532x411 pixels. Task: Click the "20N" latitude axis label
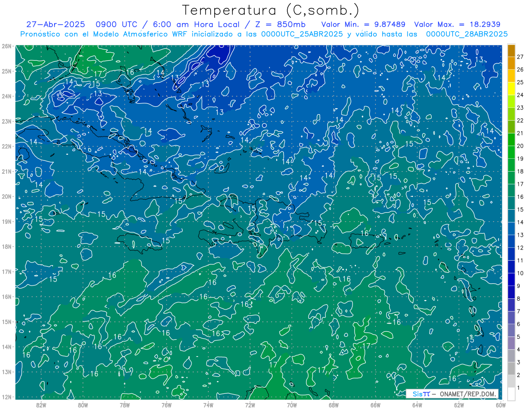pos(7,196)
